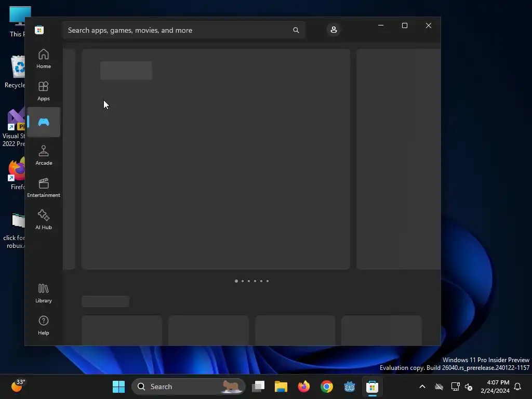Screen dimensions: 532x399
Task: Show hidden system tray icons
Action: tap(422, 387)
